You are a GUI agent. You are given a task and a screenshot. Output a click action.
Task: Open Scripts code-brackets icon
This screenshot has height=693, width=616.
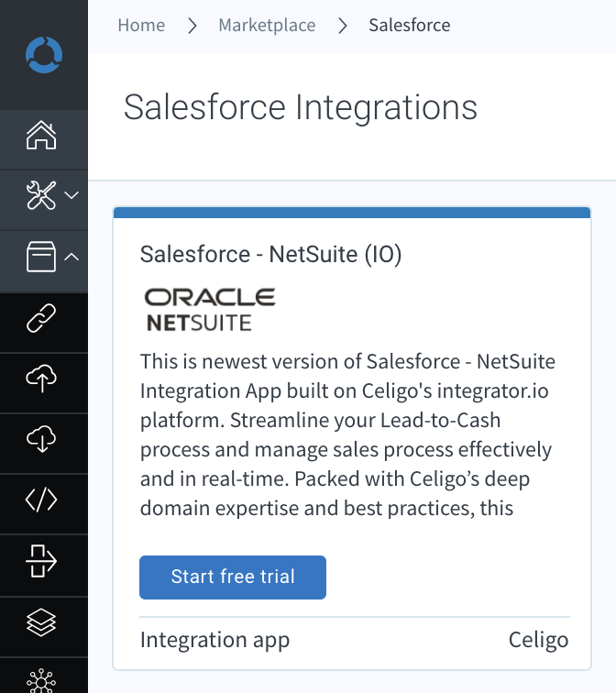coord(41,500)
